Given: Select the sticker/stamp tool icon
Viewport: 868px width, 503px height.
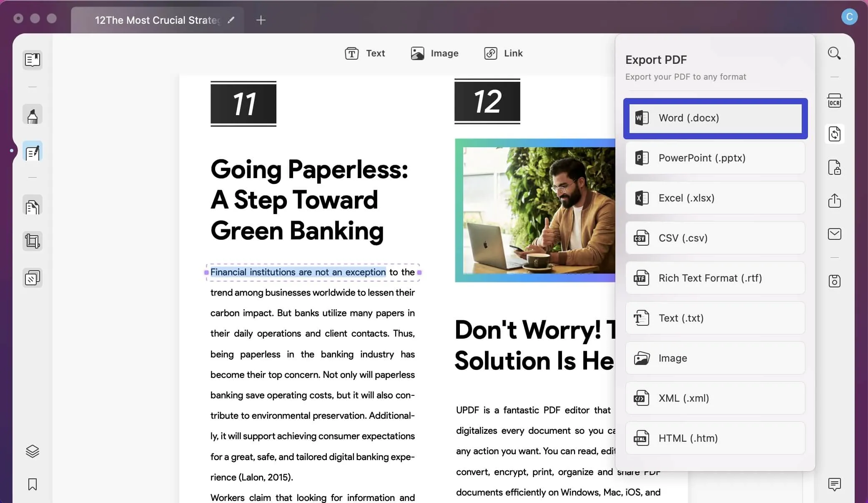Looking at the screenshot, I should pos(32,278).
